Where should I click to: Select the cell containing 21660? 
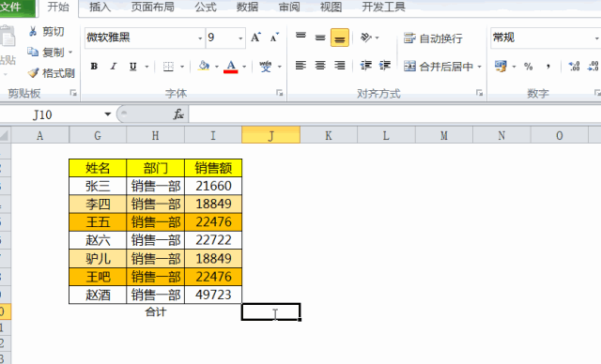[213, 186]
